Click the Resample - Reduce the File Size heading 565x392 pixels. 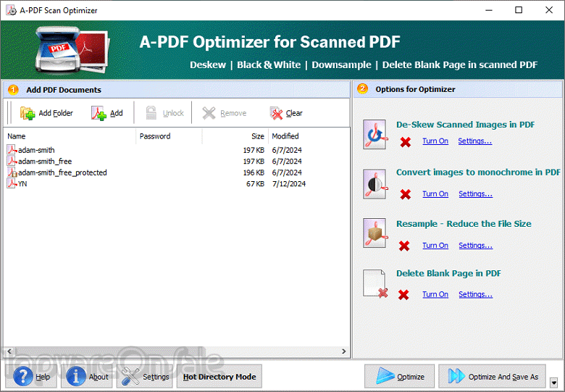click(464, 224)
